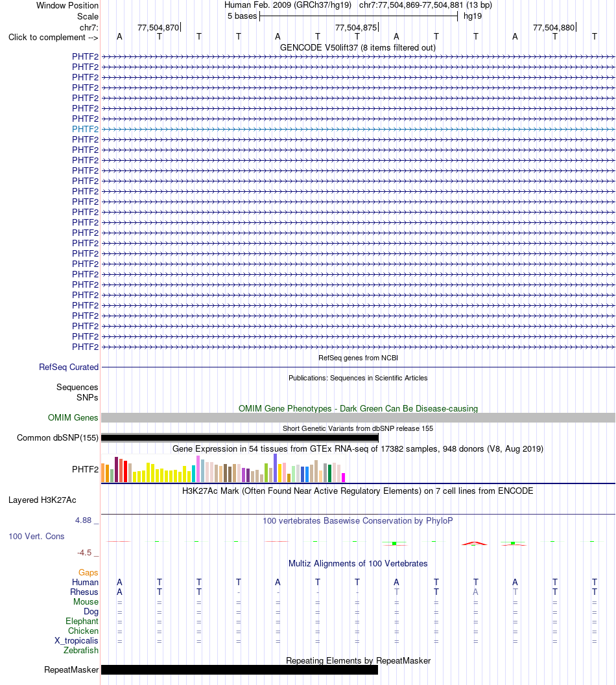Click the 'Common dbSNP(155)' track label
Image resolution: width=616 pixels, height=685 pixels.
point(58,437)
